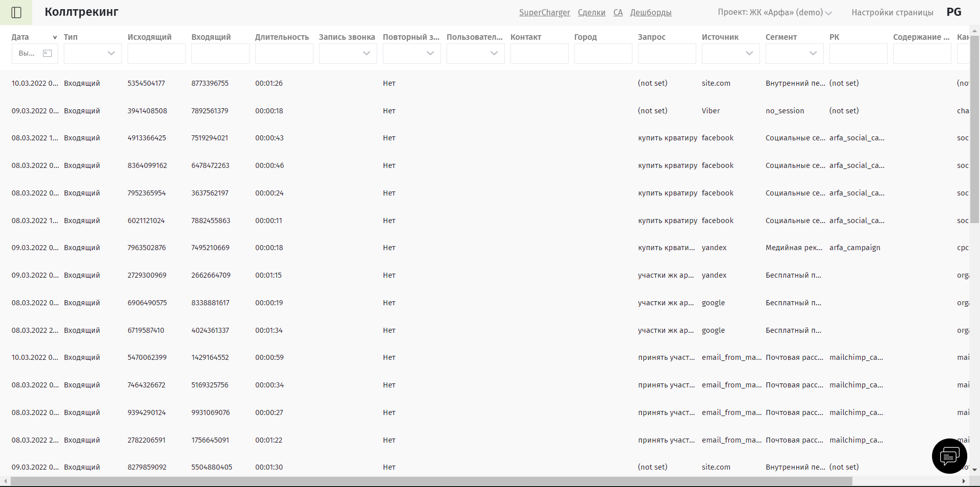Select outgoing number 5470062399
The width and height of the screenshot is (980, 487).
pyautogui.click(x=147, y=357)
